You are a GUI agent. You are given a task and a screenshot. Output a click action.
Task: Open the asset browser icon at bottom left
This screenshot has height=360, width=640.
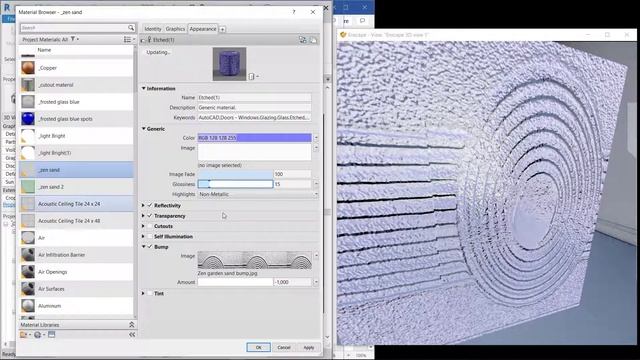click(39, 335)
